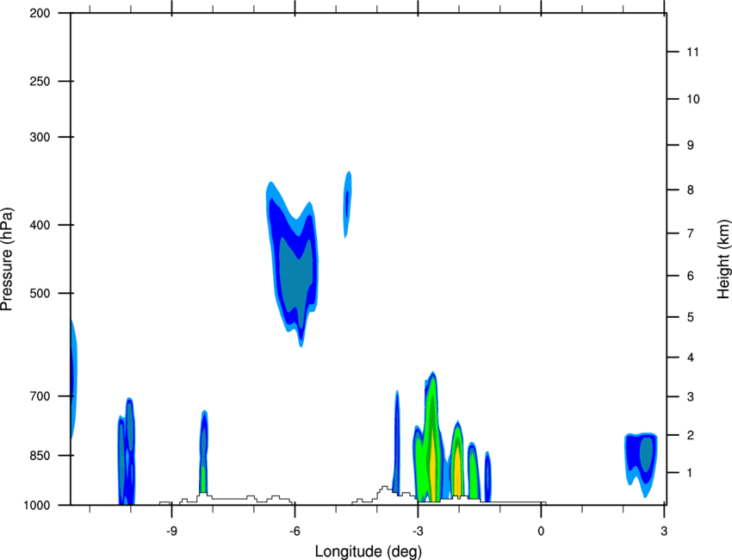
Task: Click the -9 longitude tick label
Action: click(171, 531)
